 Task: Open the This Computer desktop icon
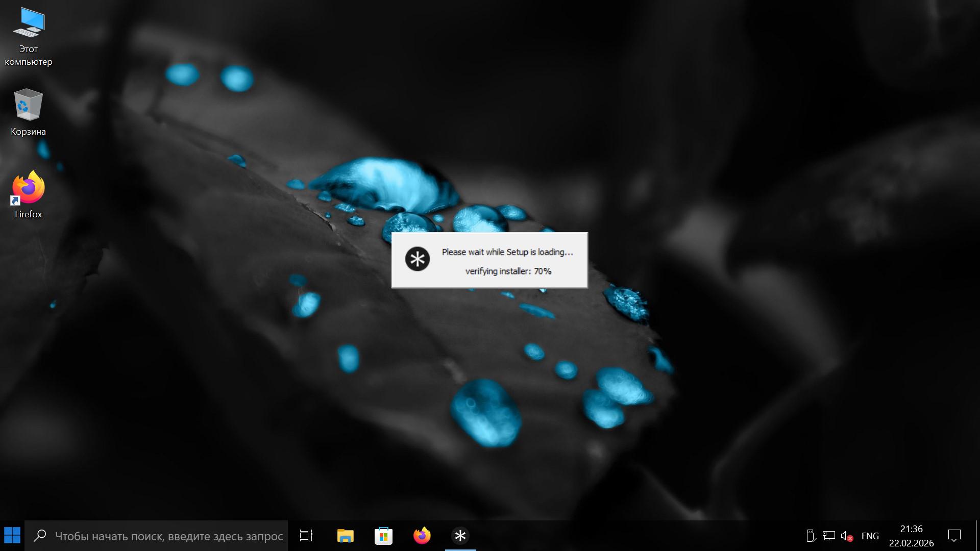[x=29, y=24]
